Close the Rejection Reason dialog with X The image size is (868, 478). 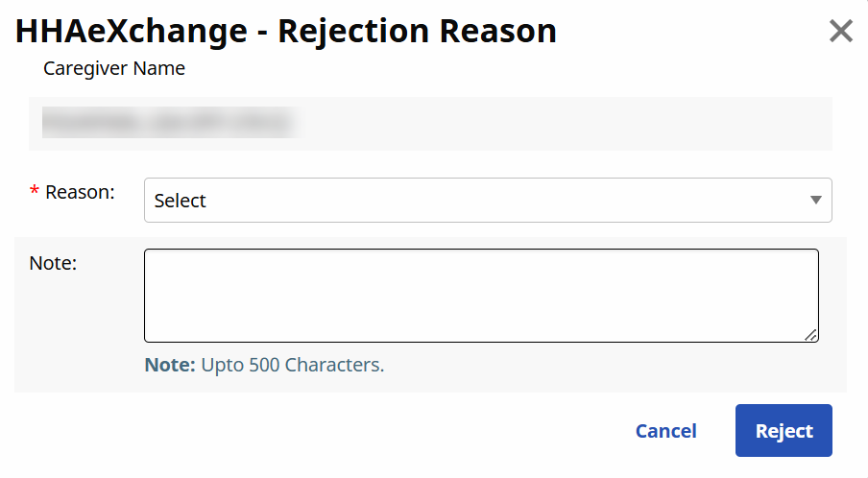(x=840, y=32)
